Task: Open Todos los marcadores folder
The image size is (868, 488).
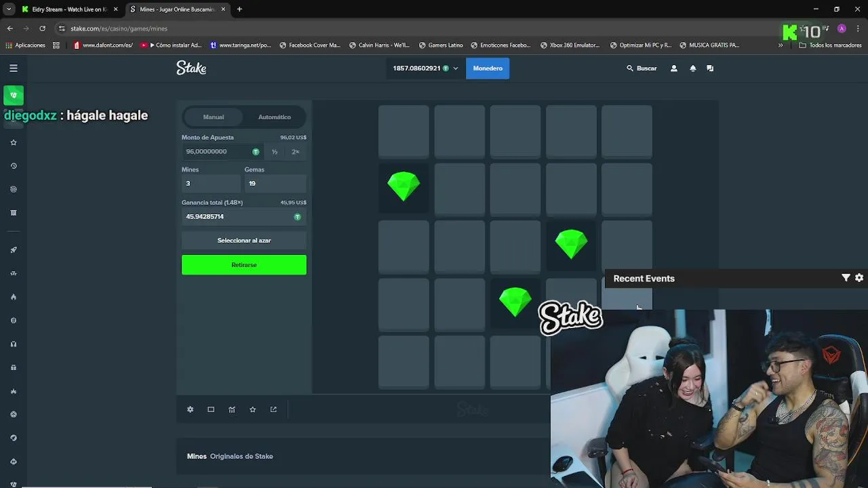Action: (x=830, y=45)
